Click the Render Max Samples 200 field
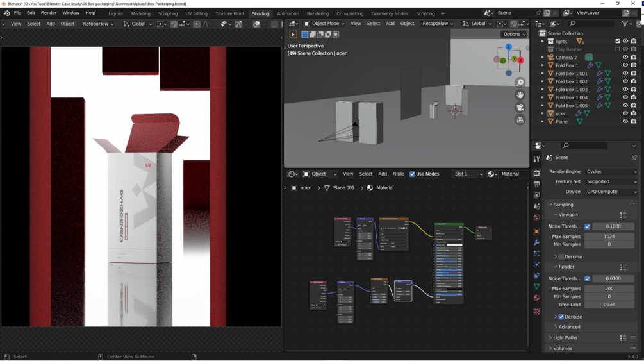Screen dimensions: 644x361 tap(609, 289)
